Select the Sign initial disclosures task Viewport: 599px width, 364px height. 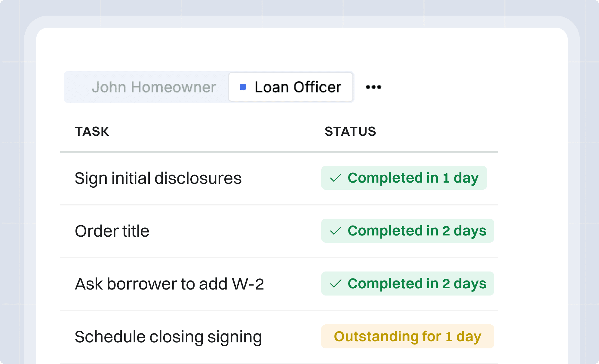pos(158,178)
